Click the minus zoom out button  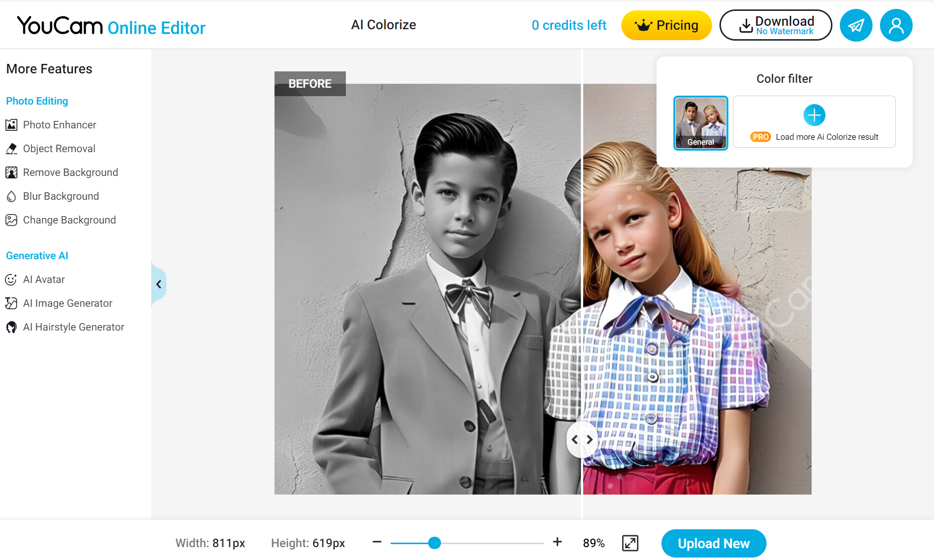click(x=377, y=542)
